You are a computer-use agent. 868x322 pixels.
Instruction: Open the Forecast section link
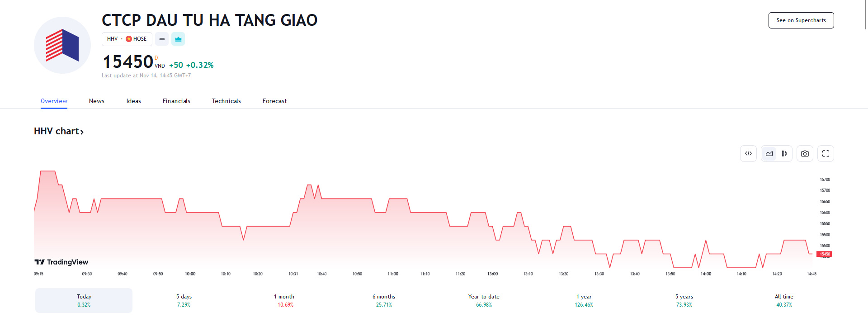[x=274, y=101]
